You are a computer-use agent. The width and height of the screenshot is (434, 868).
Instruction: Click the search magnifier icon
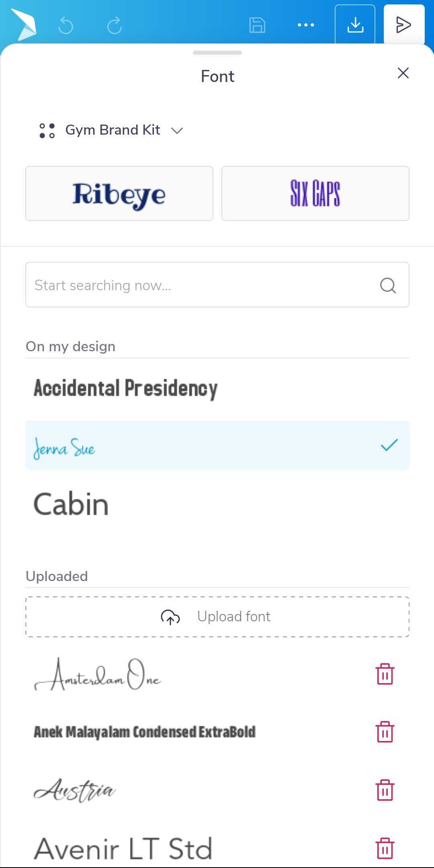tap(388, 285)
